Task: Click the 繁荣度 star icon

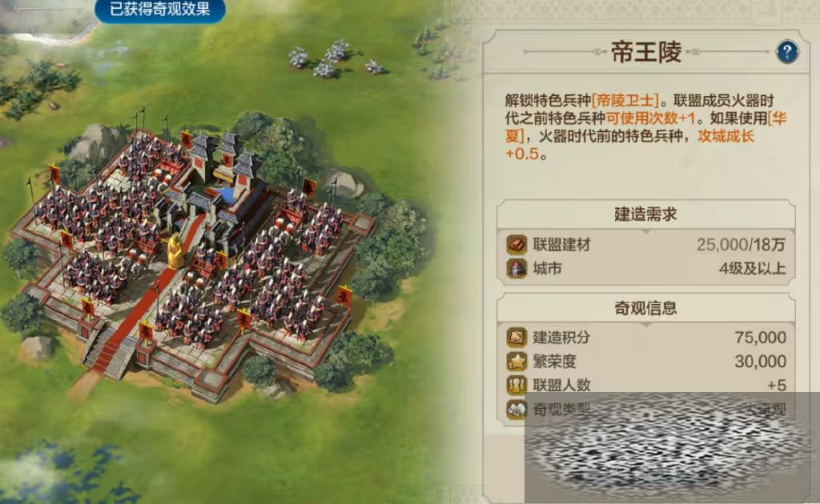Action: click(x=517, y=361)
